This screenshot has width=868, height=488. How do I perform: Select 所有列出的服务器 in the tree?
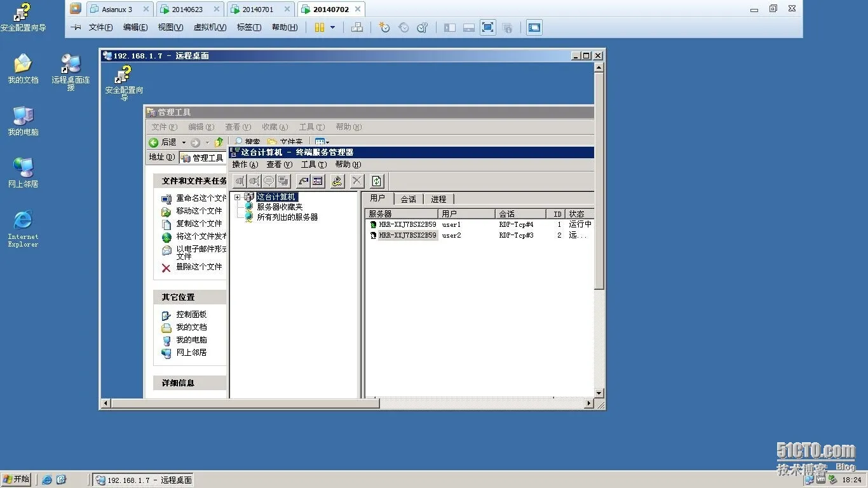coord(287,217)
